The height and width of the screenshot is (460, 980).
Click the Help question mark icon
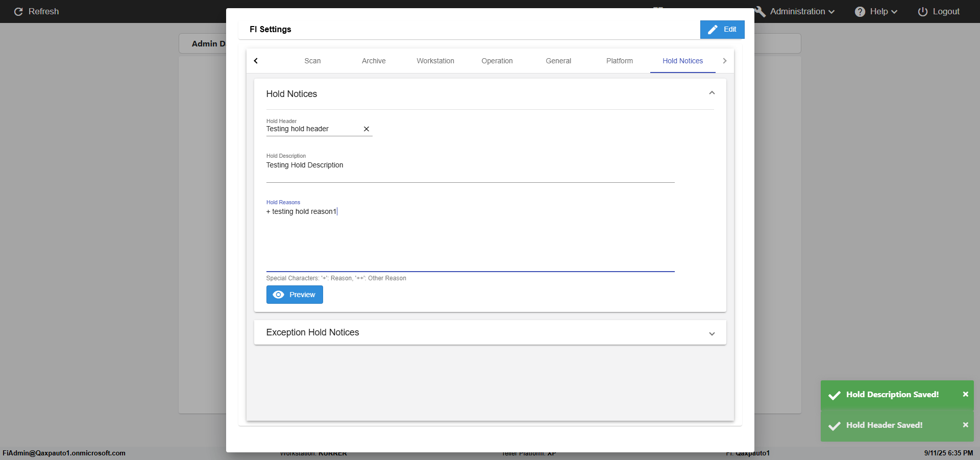point(860,11)
